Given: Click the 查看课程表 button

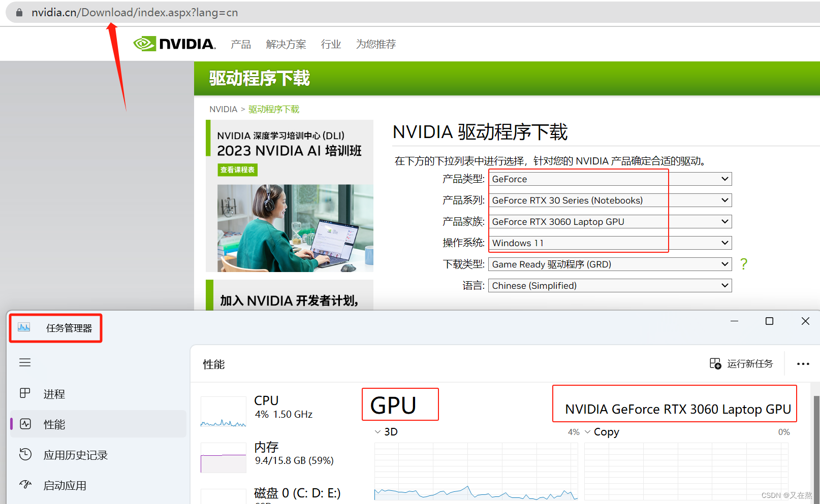Looking at the screenshot, I should click(x=237, y=170).
